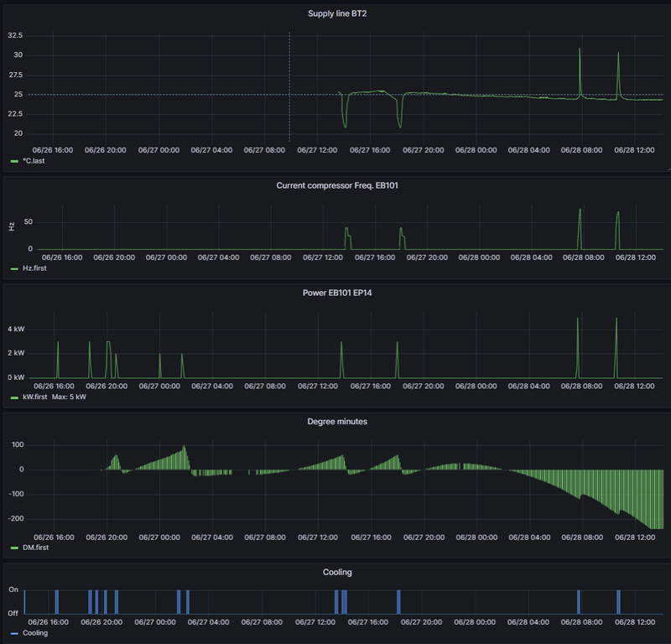Click the Hz axis unit label

[12, 226]
